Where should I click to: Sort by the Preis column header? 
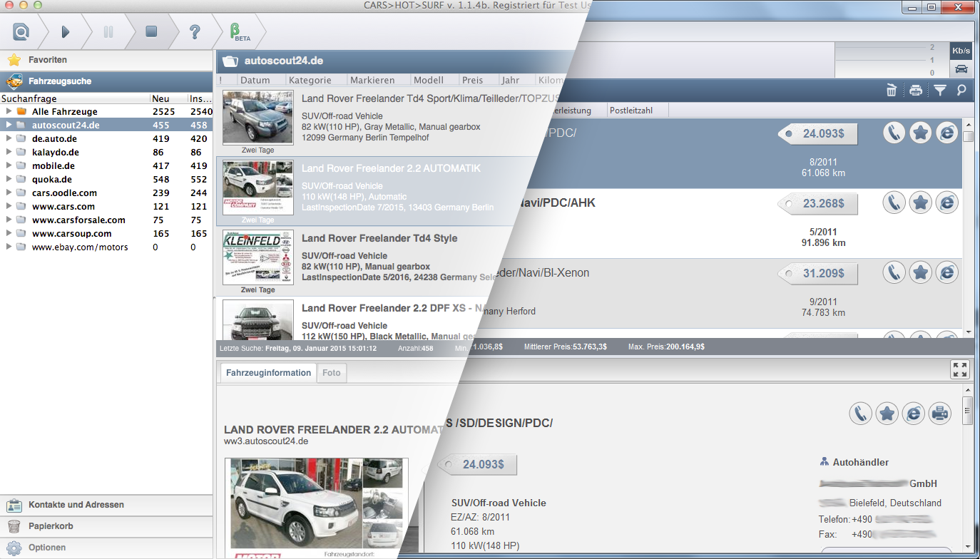pos(478,80)
